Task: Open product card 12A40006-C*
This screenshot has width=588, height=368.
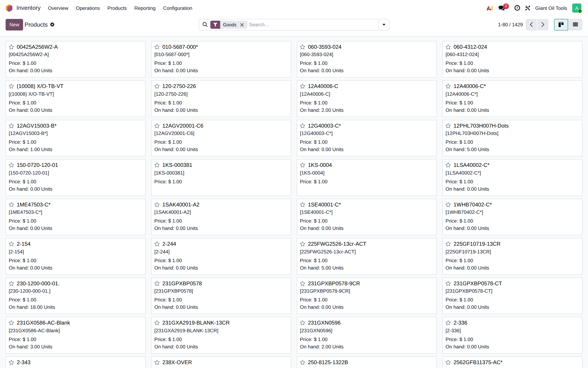Action: click(512, 98)
